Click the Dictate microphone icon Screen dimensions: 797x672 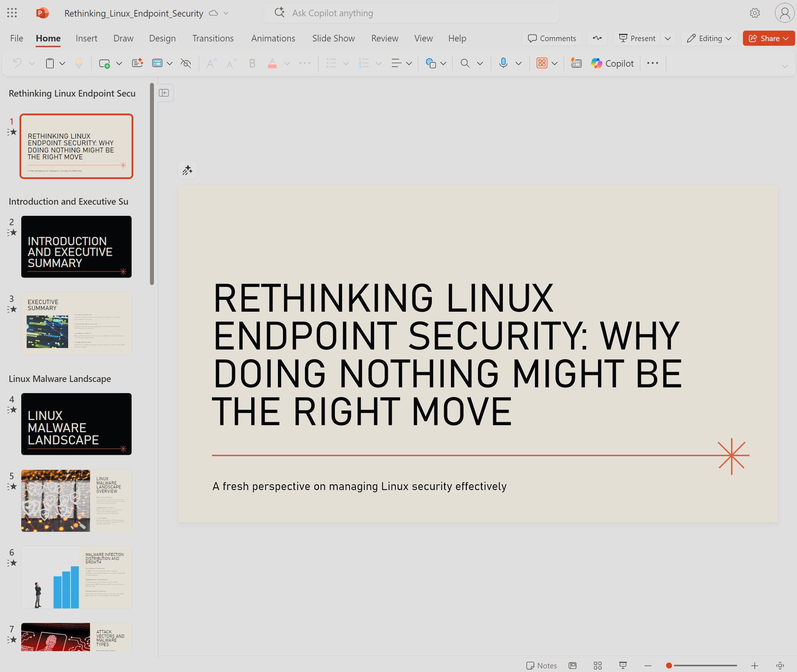[503, 63]
